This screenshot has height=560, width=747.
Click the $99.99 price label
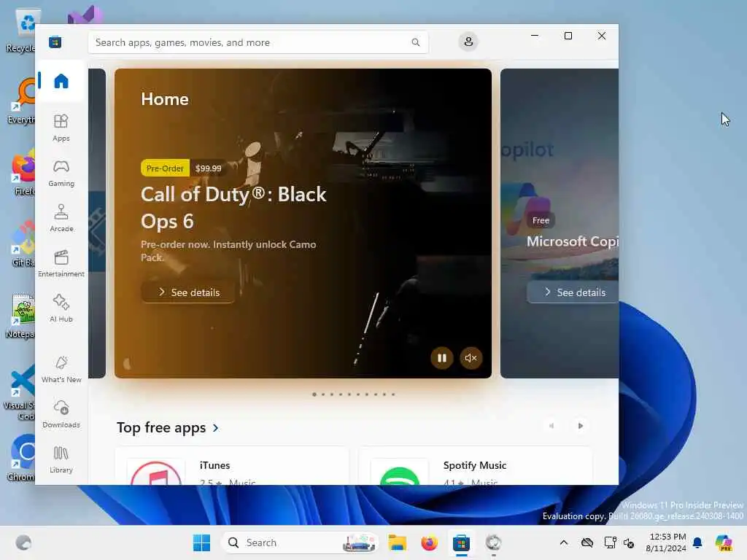(208, 168)
